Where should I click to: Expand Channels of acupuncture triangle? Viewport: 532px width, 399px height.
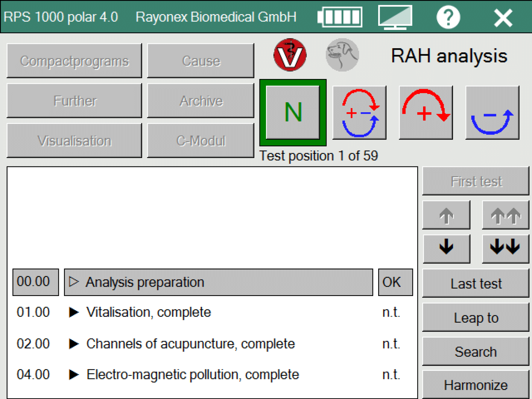[74, 344]
